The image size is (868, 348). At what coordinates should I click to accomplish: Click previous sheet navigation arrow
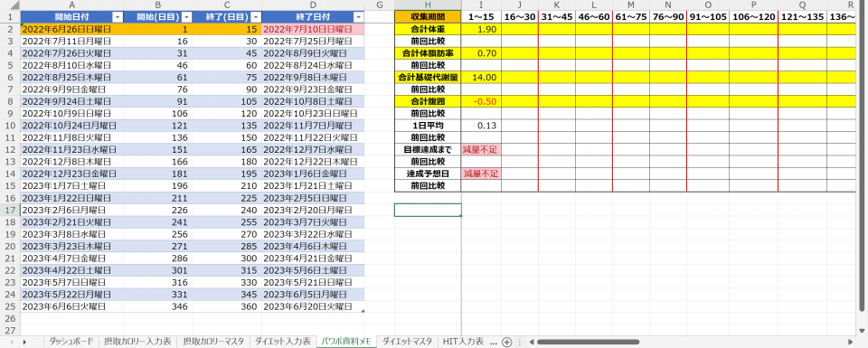click(x=12, y=342)
